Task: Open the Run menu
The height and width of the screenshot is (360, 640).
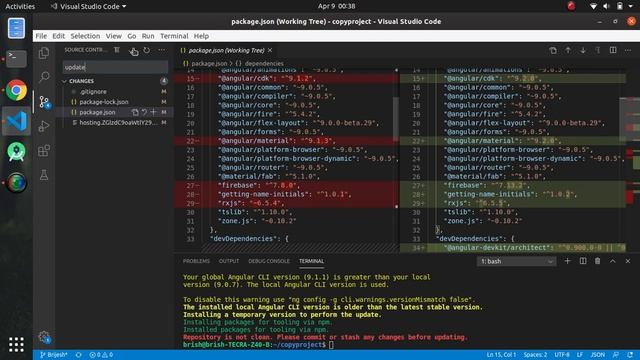Action: pyautogui.click(x=148, y=36)
